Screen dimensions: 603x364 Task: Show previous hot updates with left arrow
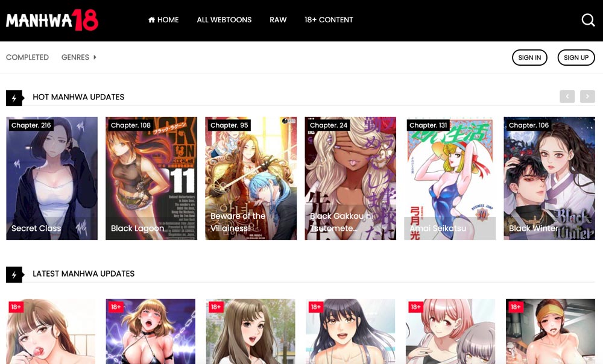(567, 96)
